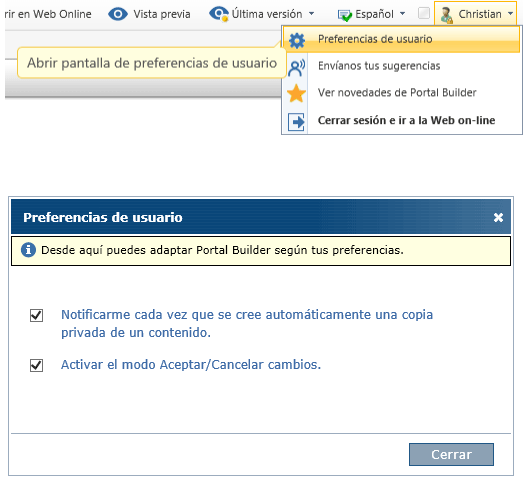Click the logout arrow icon
526x486 pixels.
click(x=297, y=121)
